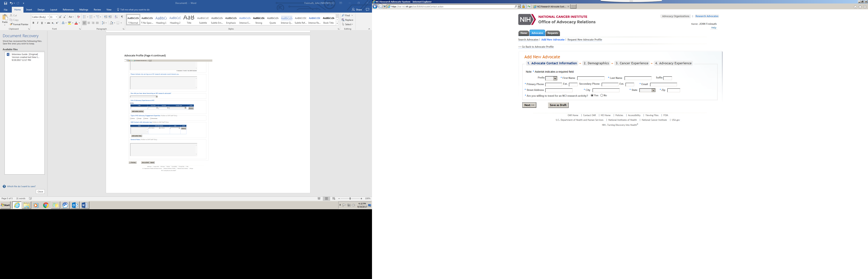Screen dimensions: 868x279
Task: Select Yes for willing to travel
Action: [592, 95]
